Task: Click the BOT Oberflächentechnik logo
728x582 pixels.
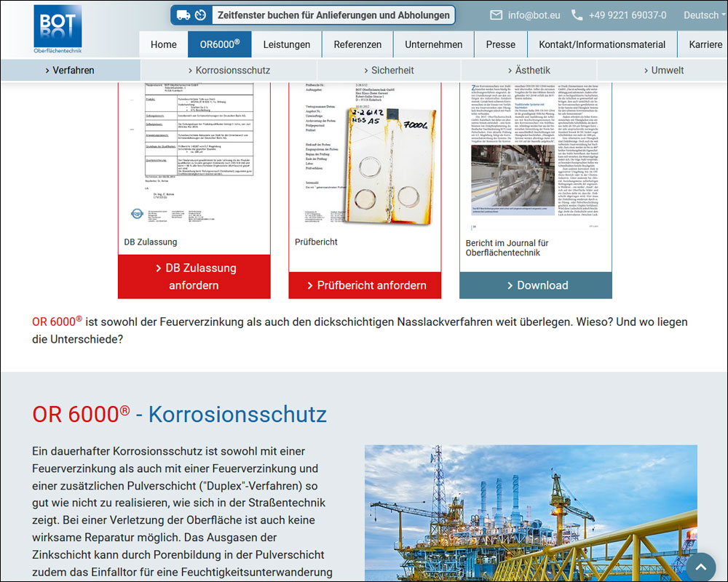Action: [x=58, y=29]
